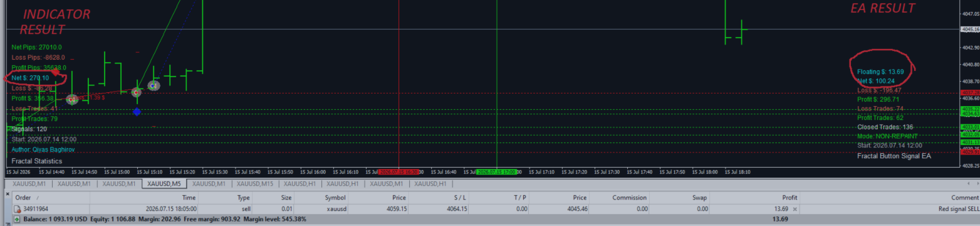980x226 pixels.
Task: Click the 'Net $: 270.10' indicator label
Action: coord(31,78)
